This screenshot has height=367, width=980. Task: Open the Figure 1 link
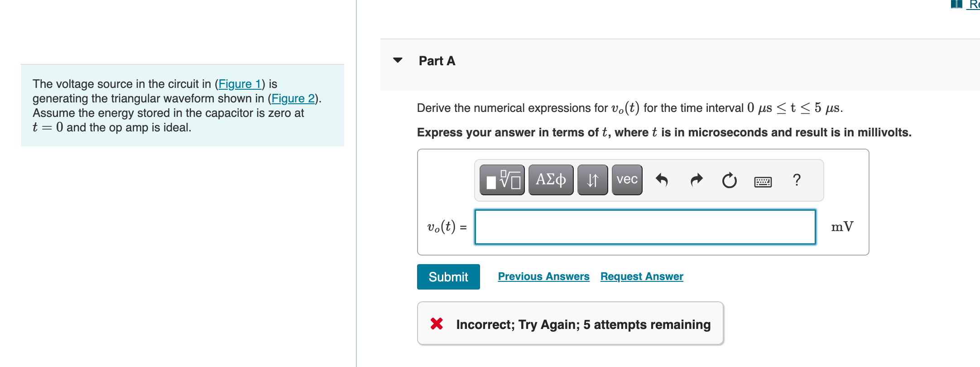click(x=240, y=84)
